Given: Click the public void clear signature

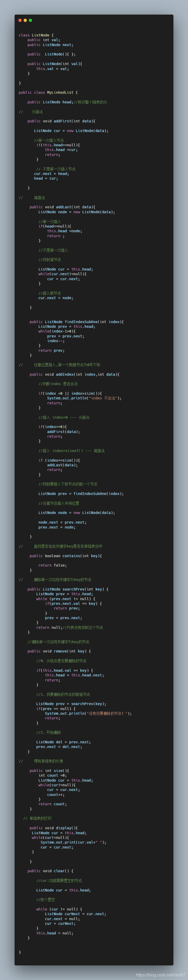Looking at the screenshot, I should pyautogui.click(x=50, y=870).
